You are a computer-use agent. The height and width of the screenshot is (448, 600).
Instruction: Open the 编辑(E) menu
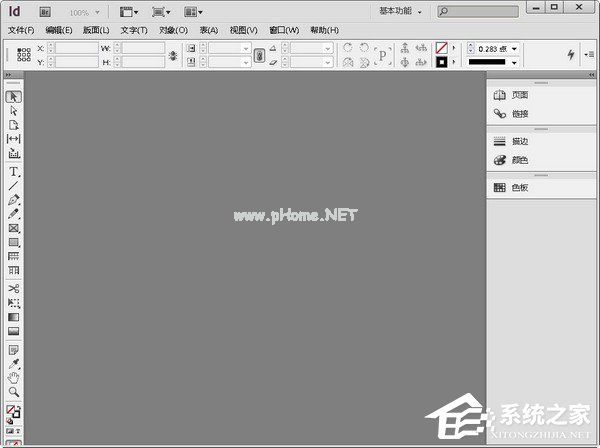59,30
